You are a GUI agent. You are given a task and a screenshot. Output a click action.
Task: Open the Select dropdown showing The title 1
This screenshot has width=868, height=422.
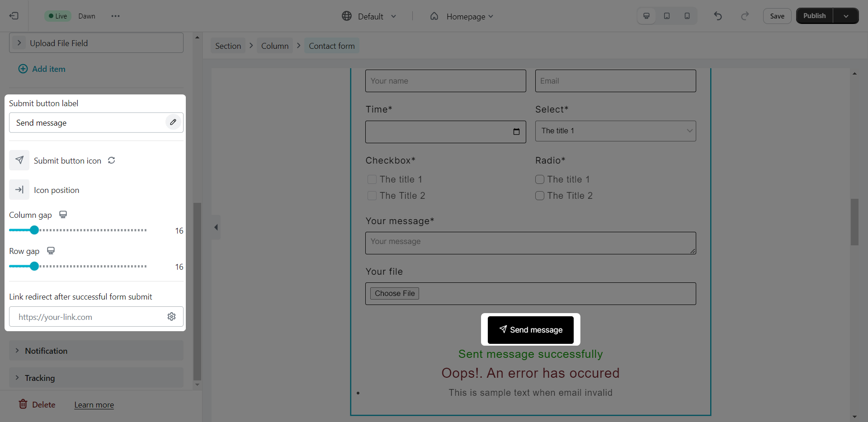point(616,131)
